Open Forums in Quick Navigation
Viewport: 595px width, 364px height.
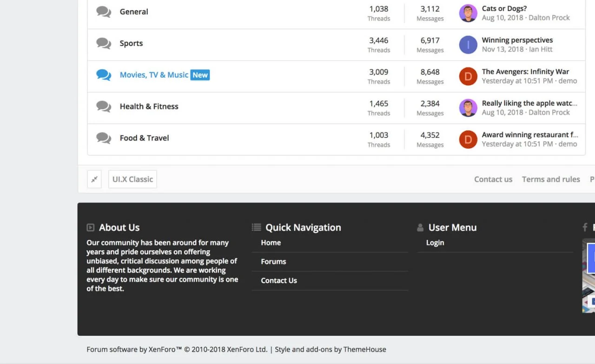pos(273,262)
